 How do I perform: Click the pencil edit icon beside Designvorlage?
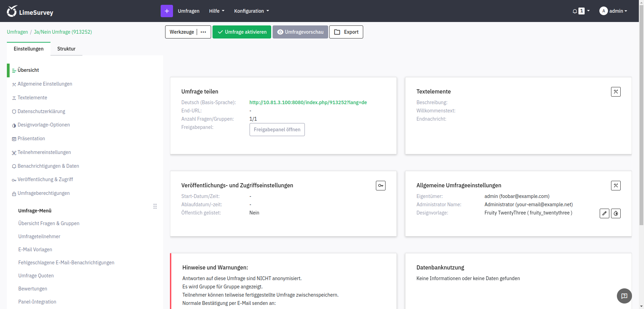[x=604, y=213]
